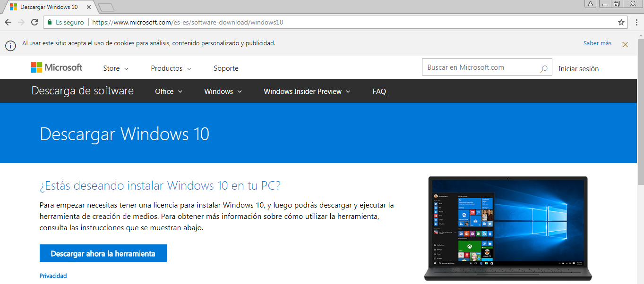The width and height of the screenshot is (644, 284).
Task: Open the Productos dropdown
Action: [170, 68]
